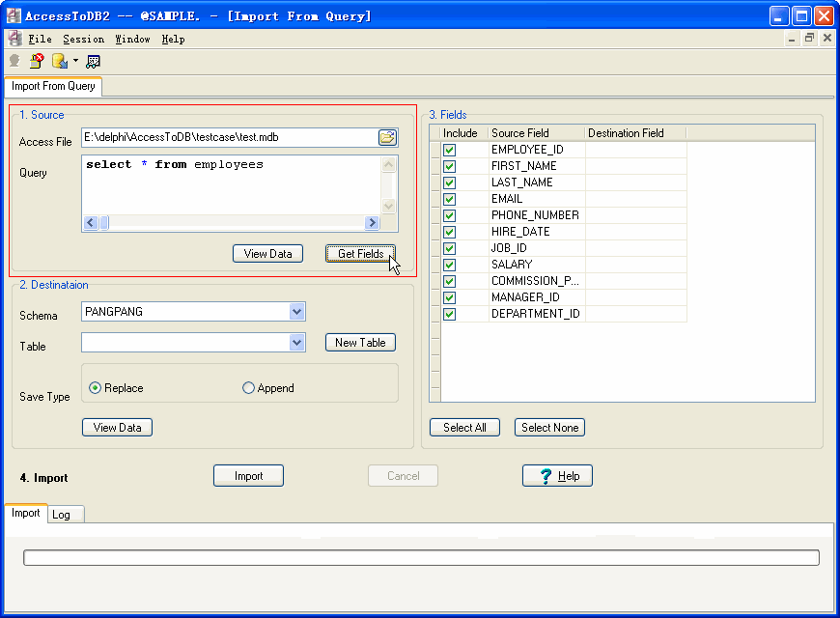Click the PHONE_NUMBER source field cell
Viewport: 840px width, 618px height.
[537, 215]
